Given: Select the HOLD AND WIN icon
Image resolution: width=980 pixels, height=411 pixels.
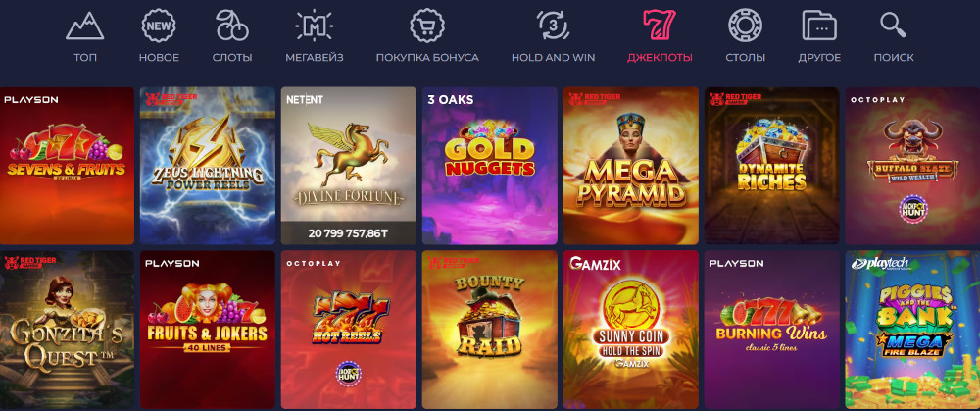Looking at the screenshot, I should (x=553, y=26).
